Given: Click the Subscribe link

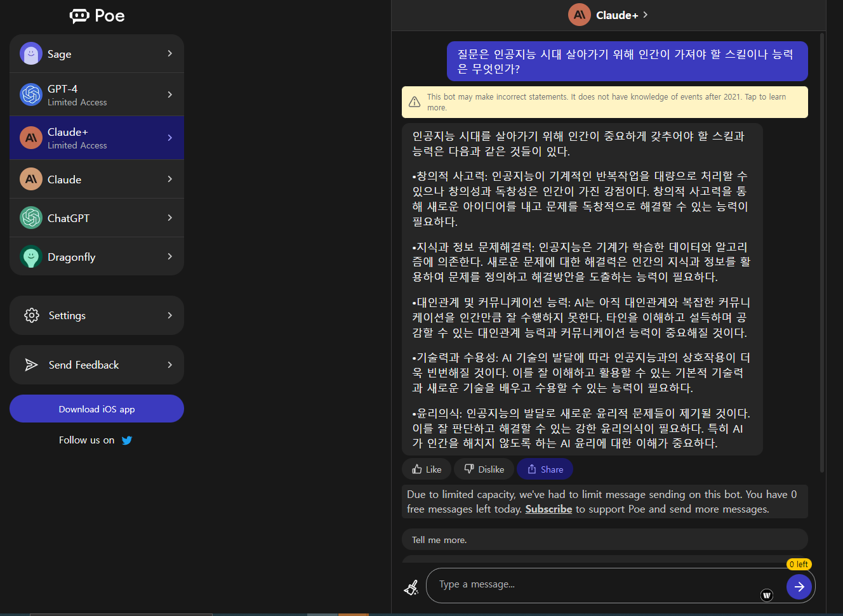Looking at the screenshot, I should click(548, 509).
